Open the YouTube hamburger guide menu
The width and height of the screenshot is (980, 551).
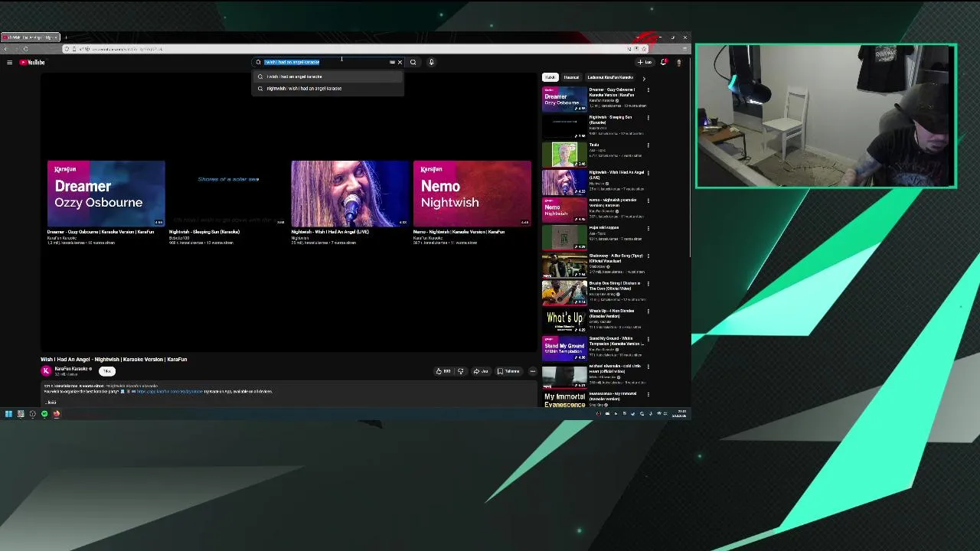[x=9, y=62]
